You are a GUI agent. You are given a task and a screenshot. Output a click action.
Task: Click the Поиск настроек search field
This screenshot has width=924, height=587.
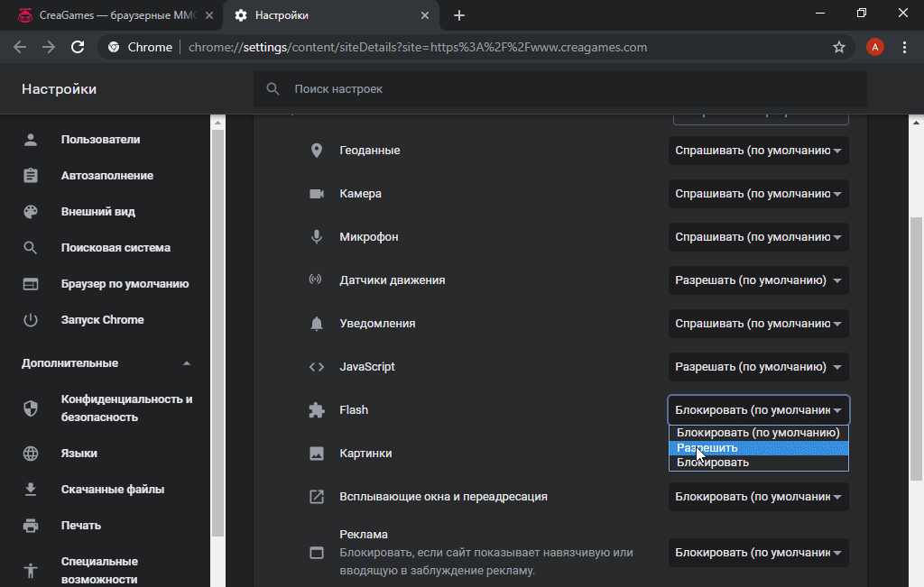click(x=559, y=89)
